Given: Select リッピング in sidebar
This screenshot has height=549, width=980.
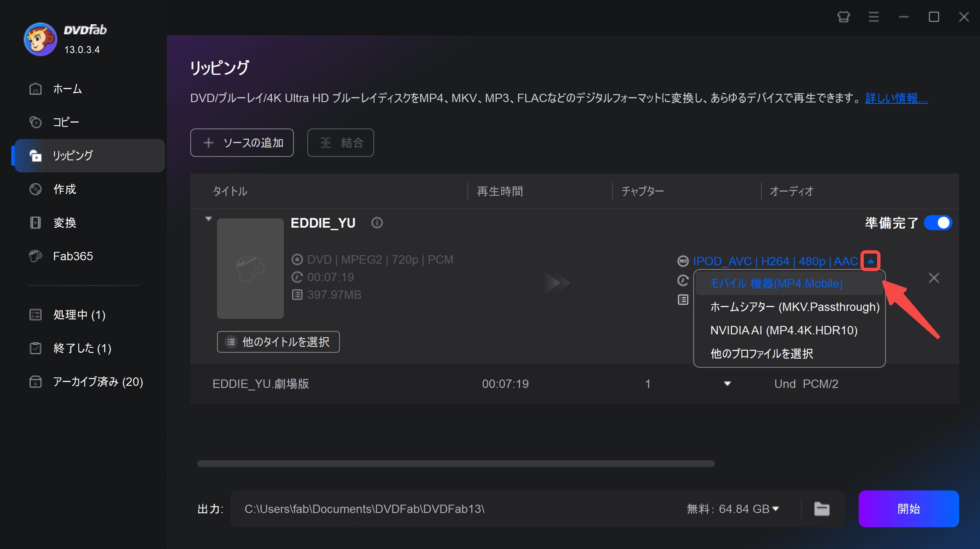Looking at the screenshot, I should pos(89,156).
